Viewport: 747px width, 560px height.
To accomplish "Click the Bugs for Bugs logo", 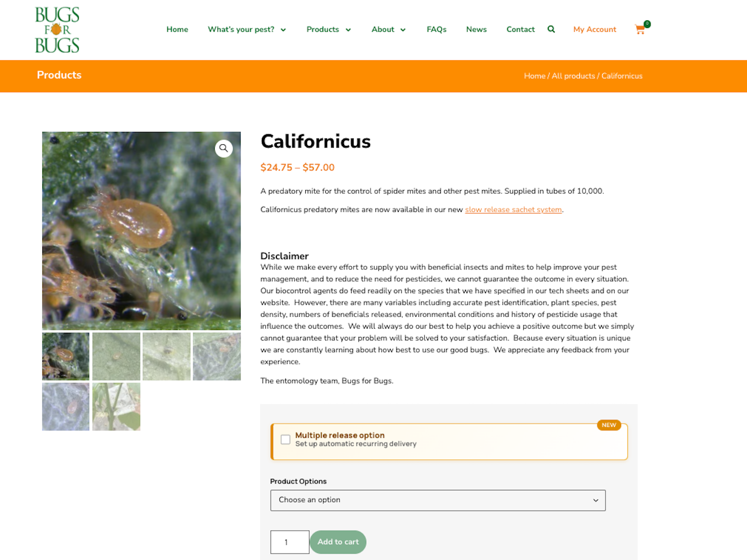I will pos(57,30).
